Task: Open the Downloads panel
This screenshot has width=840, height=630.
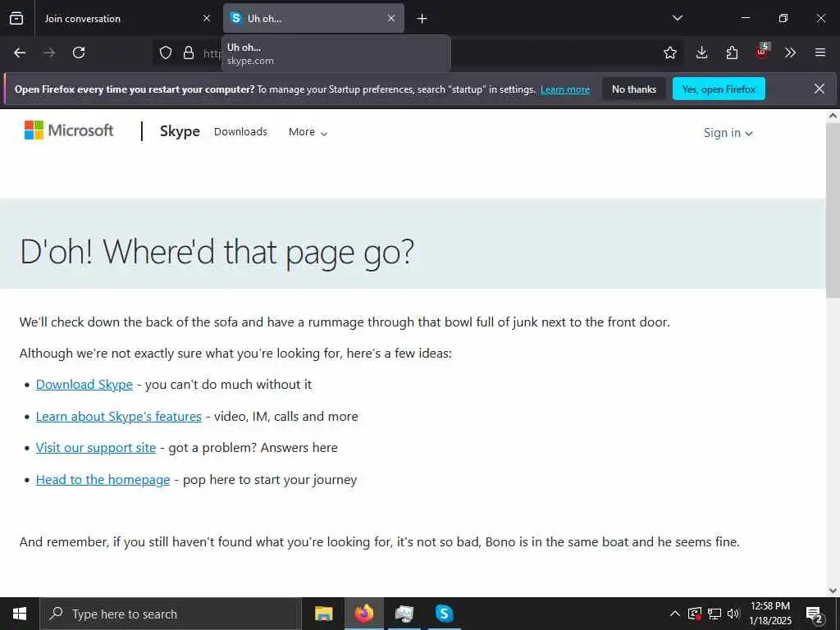Action: pos(702,52)
